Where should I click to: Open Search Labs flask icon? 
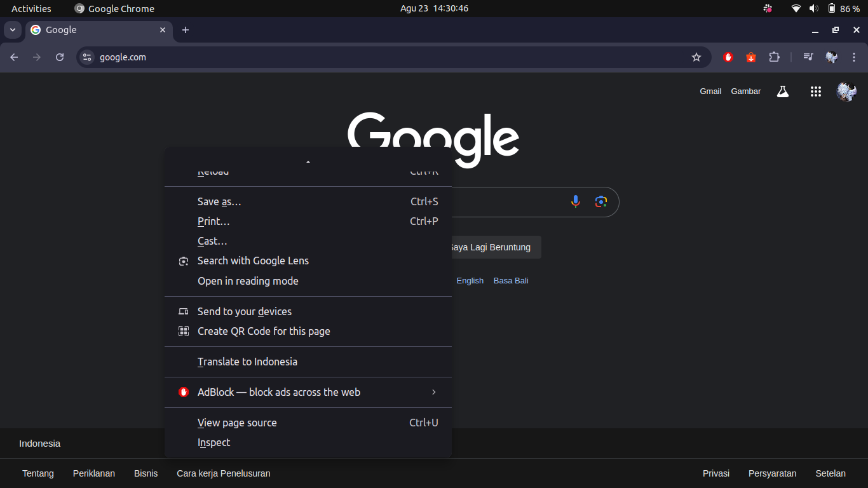[783, 91]
